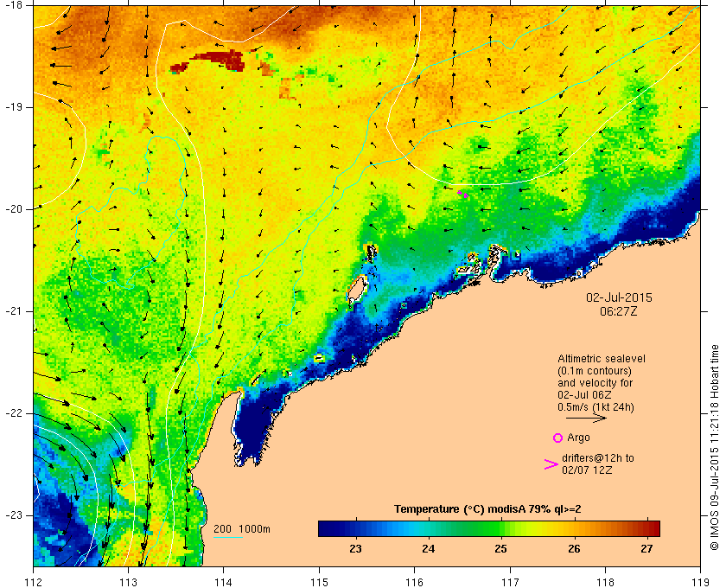Click the '(0.1m contours)' legend line

point(595,371)
